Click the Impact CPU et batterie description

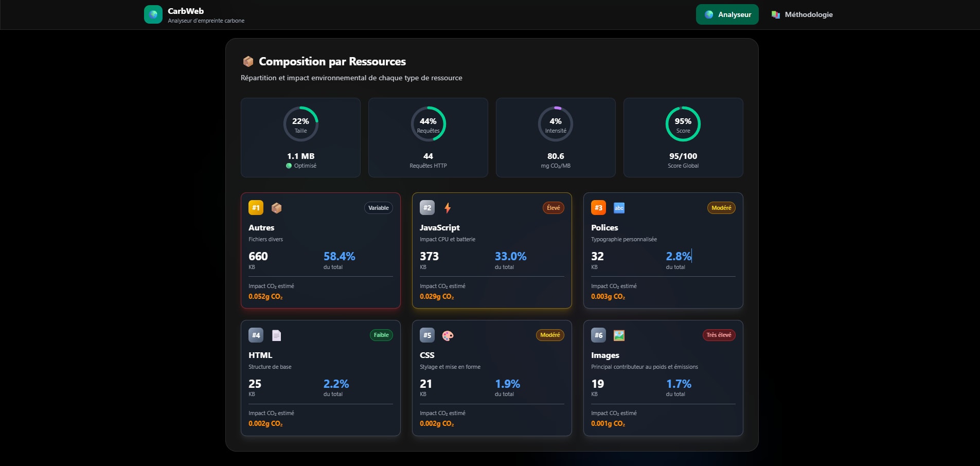coord(448,239)
